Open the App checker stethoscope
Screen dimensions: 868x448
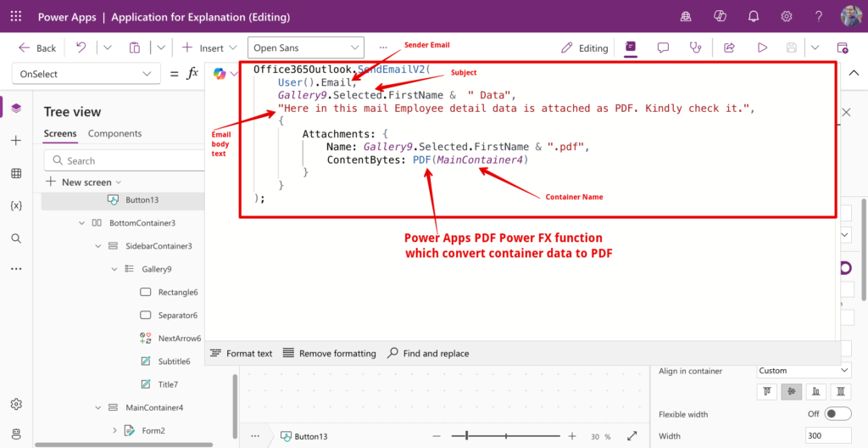(696, 48)
